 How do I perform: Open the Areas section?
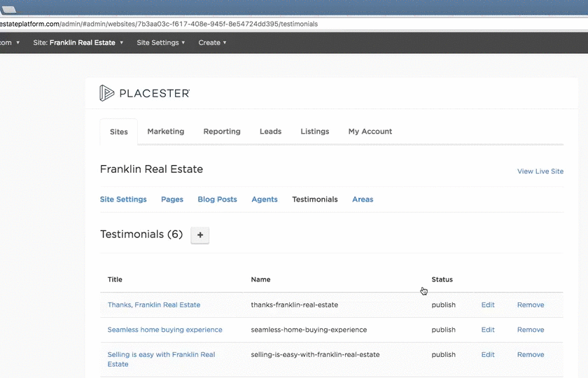tap(363, 199)
